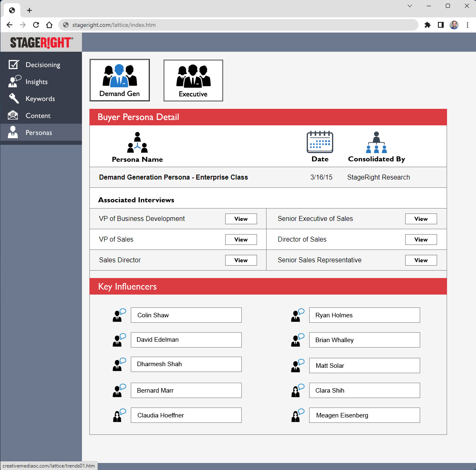Click the address bar URL
Image resolution: width=476 pixels, height=470 pixels.
click(114, 25)
